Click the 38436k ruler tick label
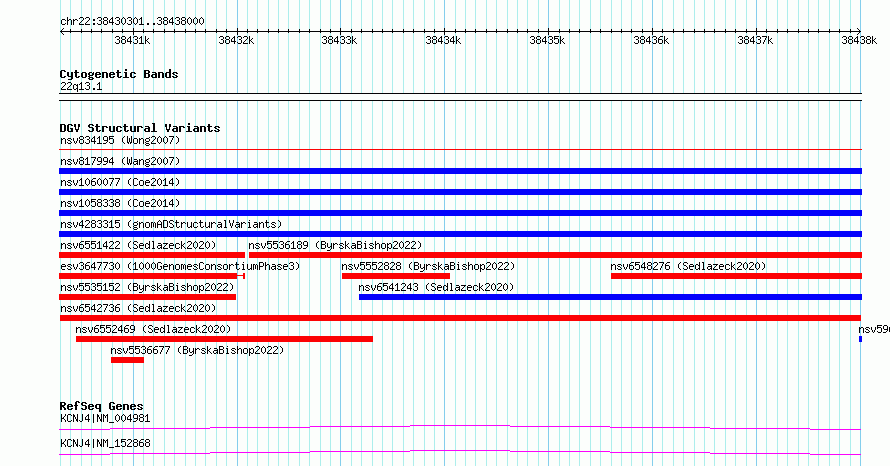The image size is (890, 466). click(x=651, y=40)
